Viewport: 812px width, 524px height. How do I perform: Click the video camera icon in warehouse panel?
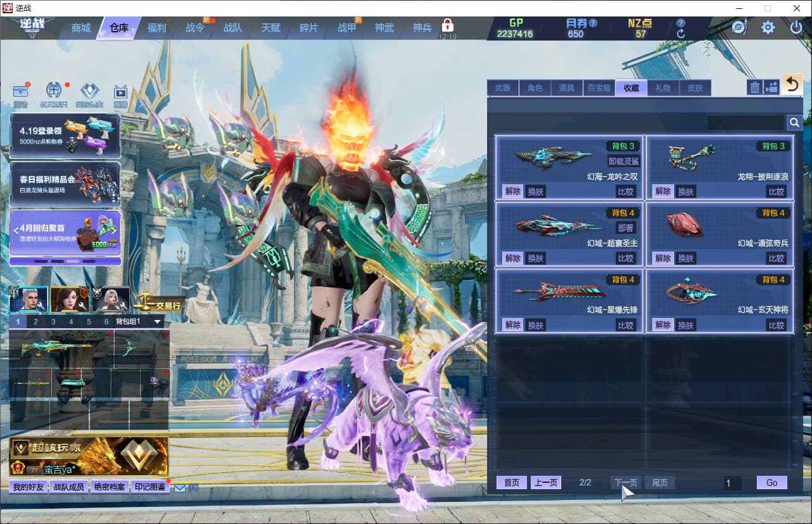pos(771,87)
